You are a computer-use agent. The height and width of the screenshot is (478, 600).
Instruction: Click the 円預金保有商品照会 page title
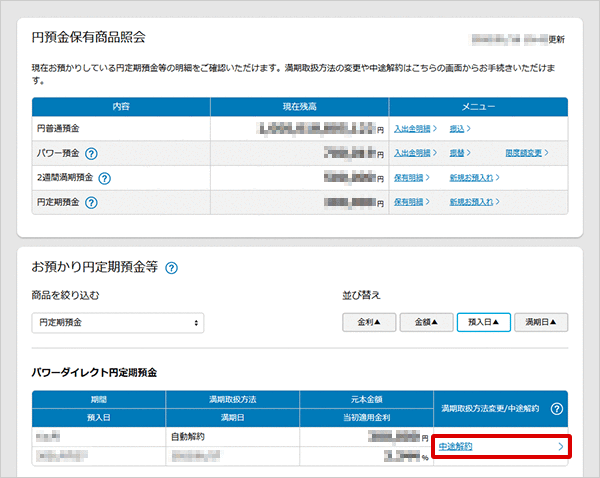point(88,38)
